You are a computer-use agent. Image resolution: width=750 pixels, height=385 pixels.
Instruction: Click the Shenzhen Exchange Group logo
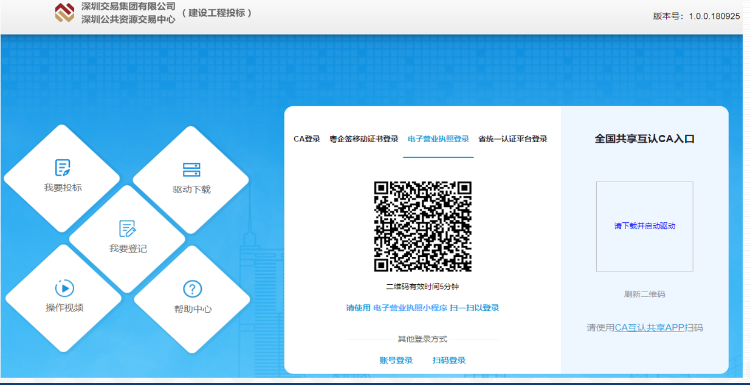click(65, 13)
